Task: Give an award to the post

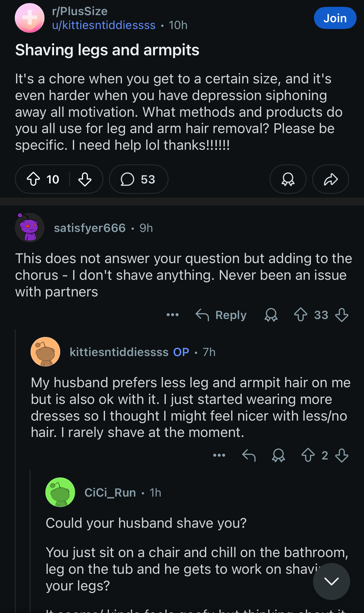Action: point(288,179)
